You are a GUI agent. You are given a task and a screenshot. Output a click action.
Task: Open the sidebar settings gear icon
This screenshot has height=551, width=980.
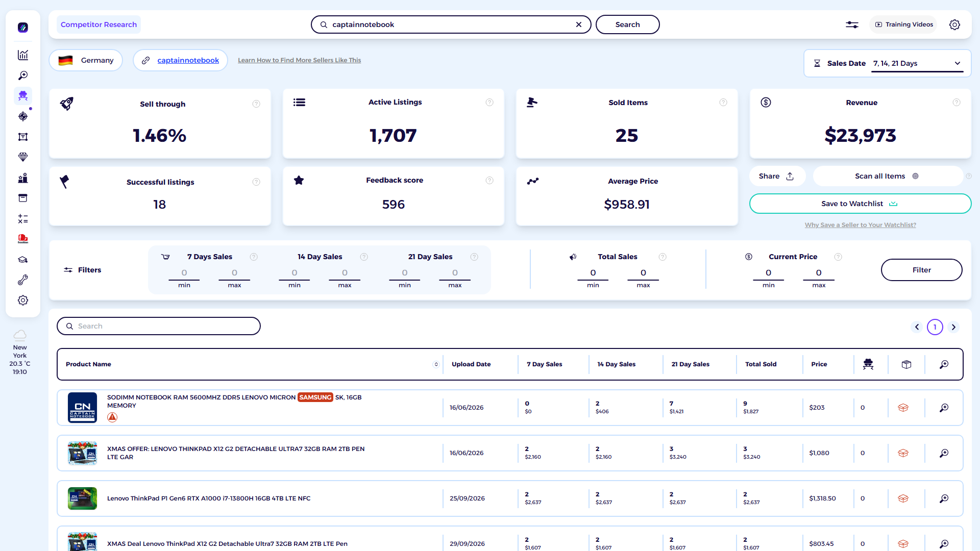click(23, 300)
